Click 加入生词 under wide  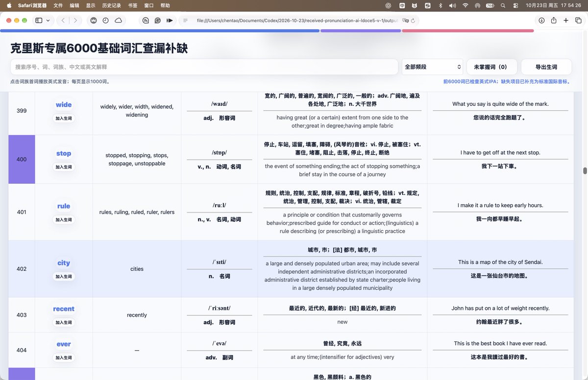coord(64,118)
